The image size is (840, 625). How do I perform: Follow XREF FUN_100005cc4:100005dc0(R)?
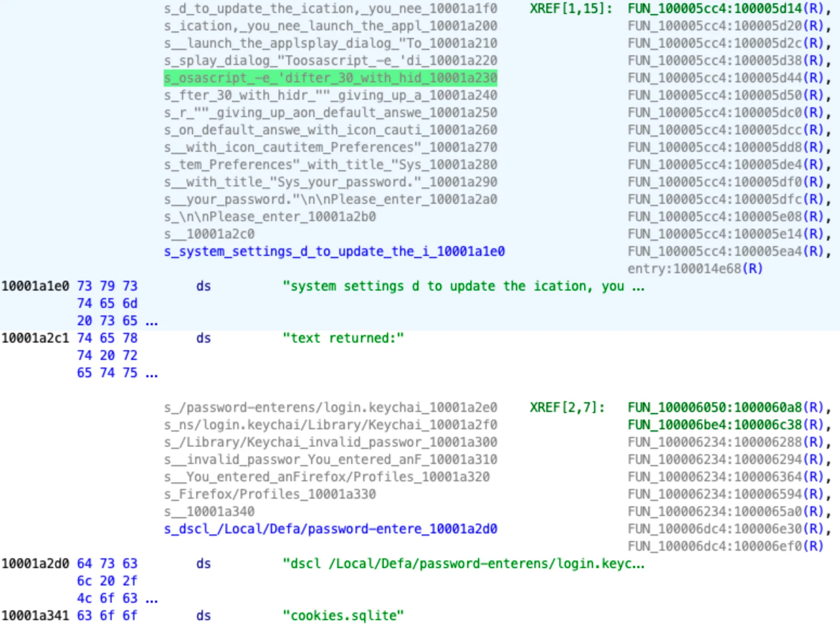tap(726, 113)
